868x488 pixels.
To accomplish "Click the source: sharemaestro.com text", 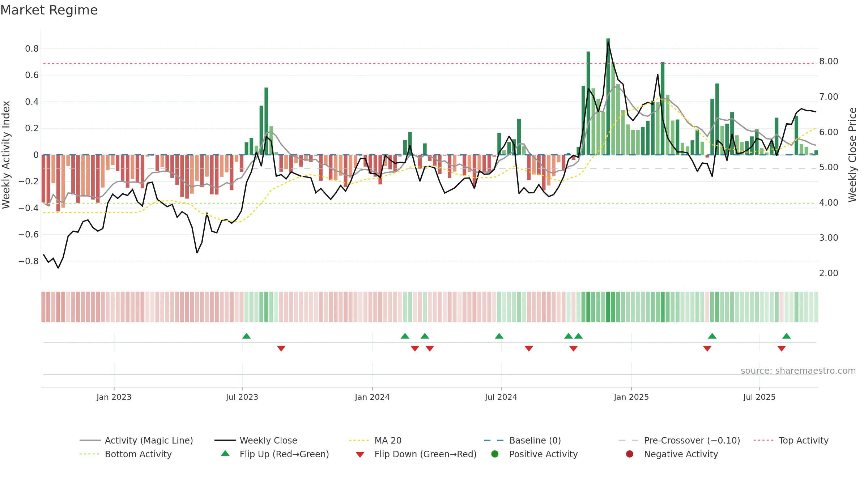I will pos(798,371).
